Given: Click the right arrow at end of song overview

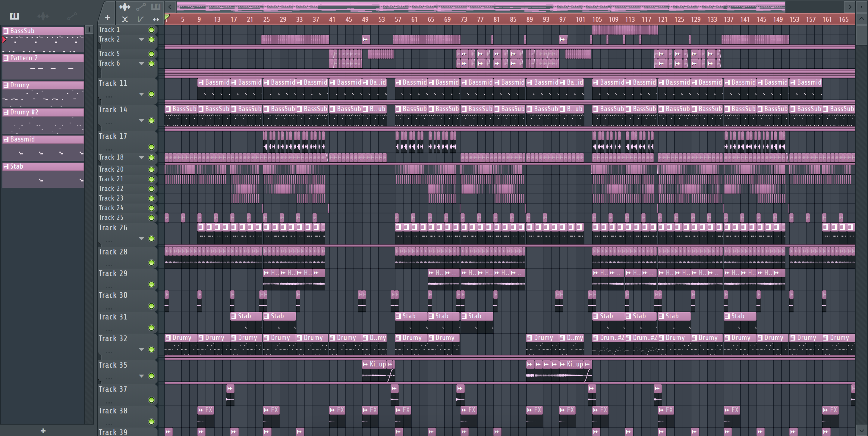Looking at the screenshot, I should click(x=850, y=6).
